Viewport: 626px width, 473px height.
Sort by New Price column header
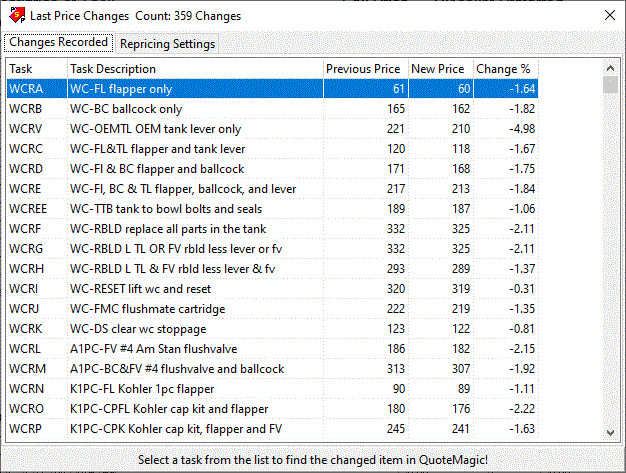[439, 69]
